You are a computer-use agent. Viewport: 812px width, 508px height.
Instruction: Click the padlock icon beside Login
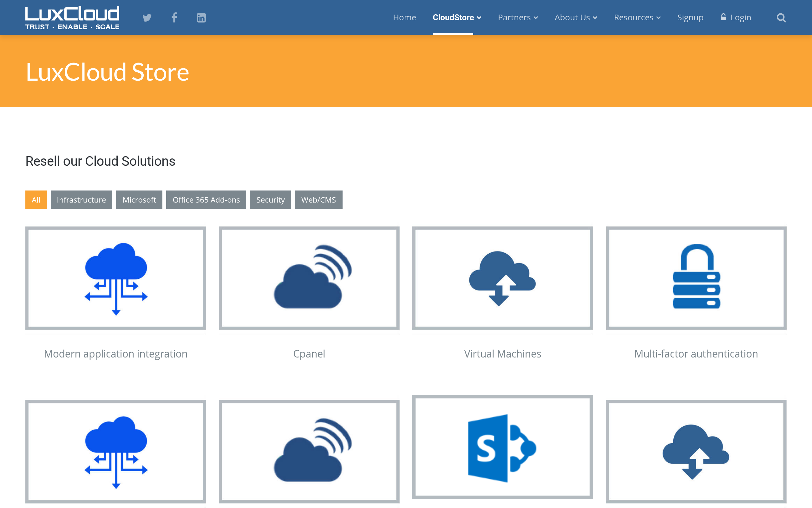pyautogui.click(x=723, y=17)
